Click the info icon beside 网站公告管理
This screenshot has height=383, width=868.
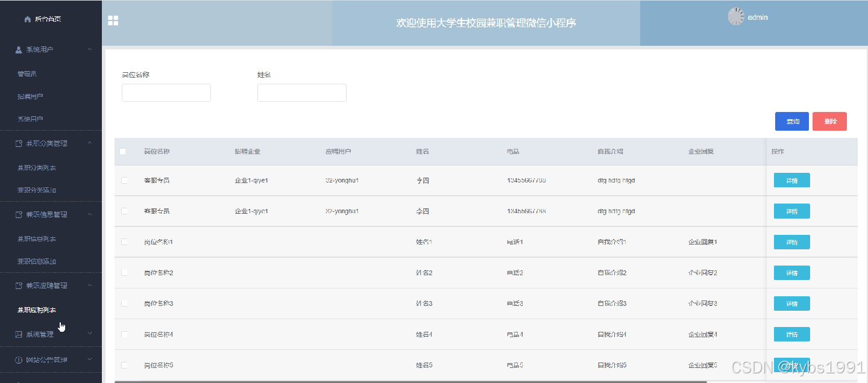point(19,360)
